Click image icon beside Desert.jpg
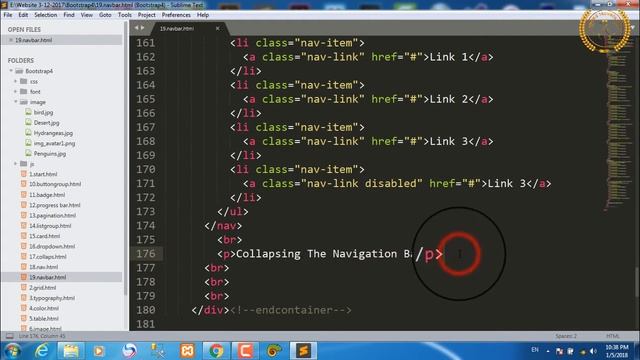 [x=28, y=122]
